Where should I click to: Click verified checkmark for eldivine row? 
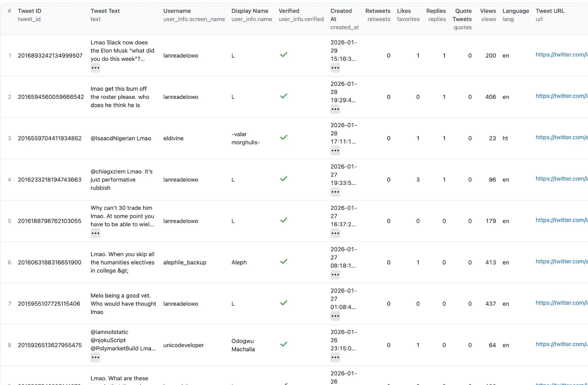[x=284, y=137]
